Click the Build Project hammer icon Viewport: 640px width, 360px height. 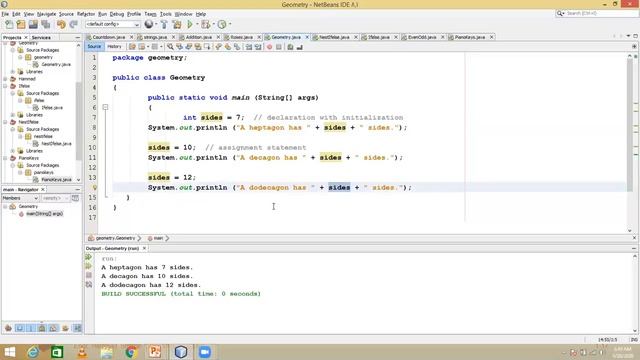pyautogui.click(x=164, y=24)
